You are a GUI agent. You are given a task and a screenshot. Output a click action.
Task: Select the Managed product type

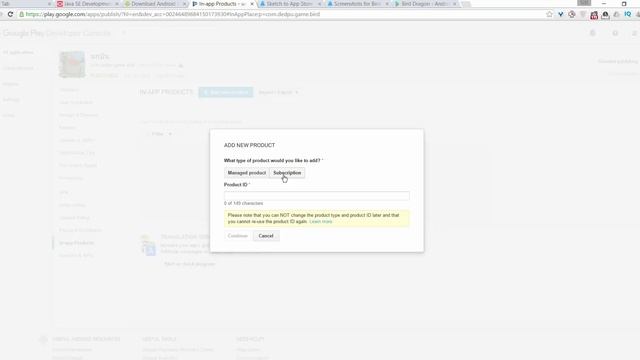point(247,173)
